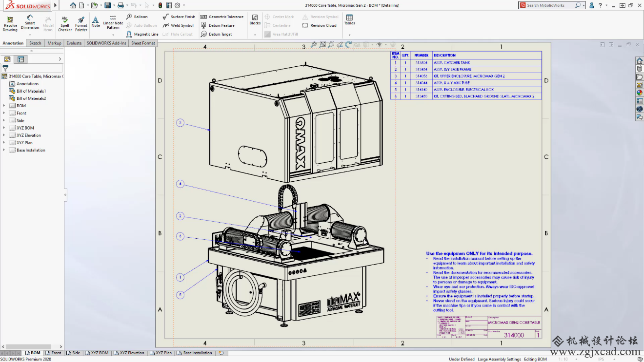Click the Add Sheet icon tab
The width and height of the screenshot is (644, 362).
click(221, 353)
